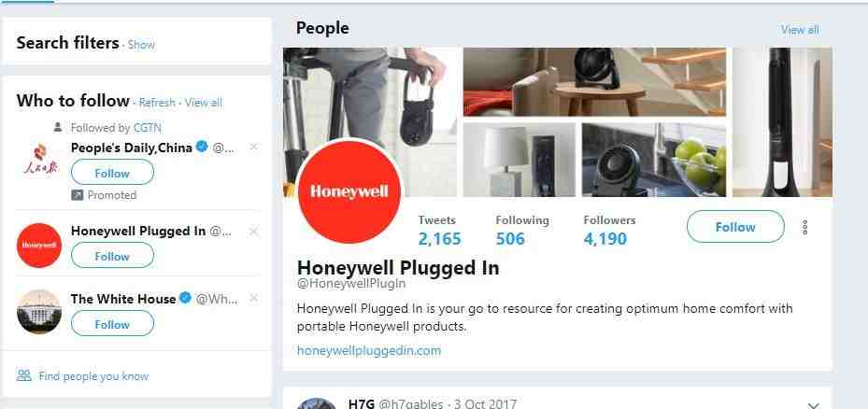
Task: Follow The White House account
Action: point(112,324)
